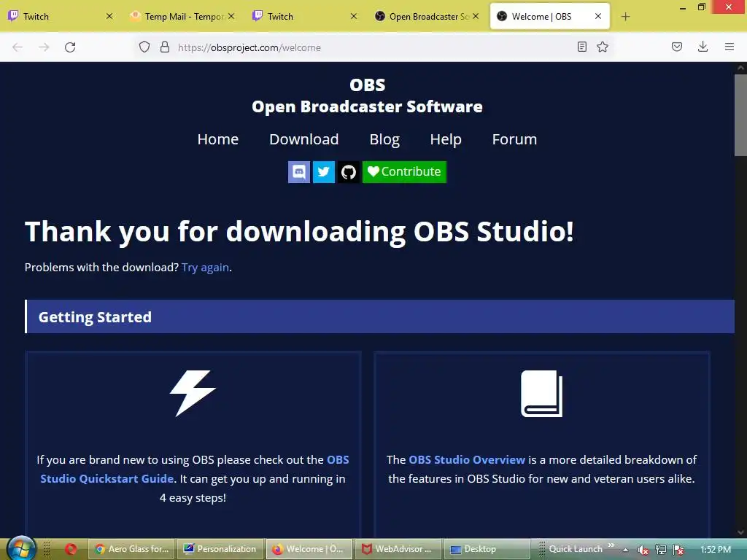This screenshot has width=747, height=560.
Task: Reload the current page
Action: click(x=70, y=47)
